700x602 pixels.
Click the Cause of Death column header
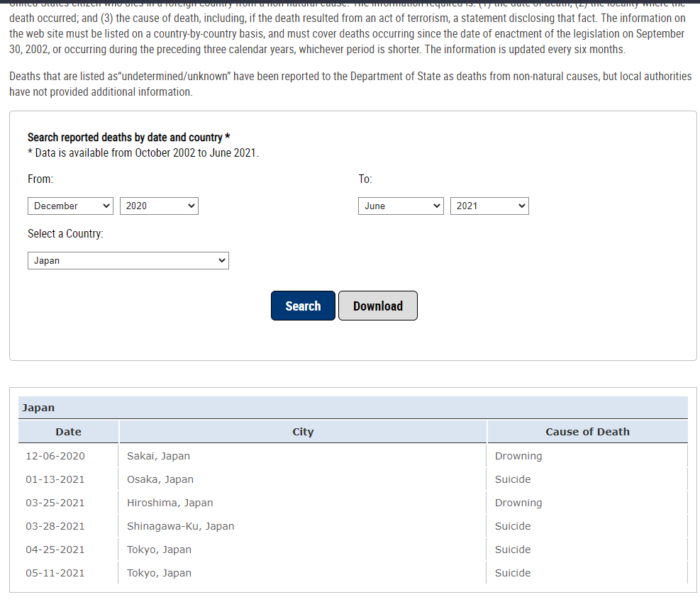click(x=587, y=432)
